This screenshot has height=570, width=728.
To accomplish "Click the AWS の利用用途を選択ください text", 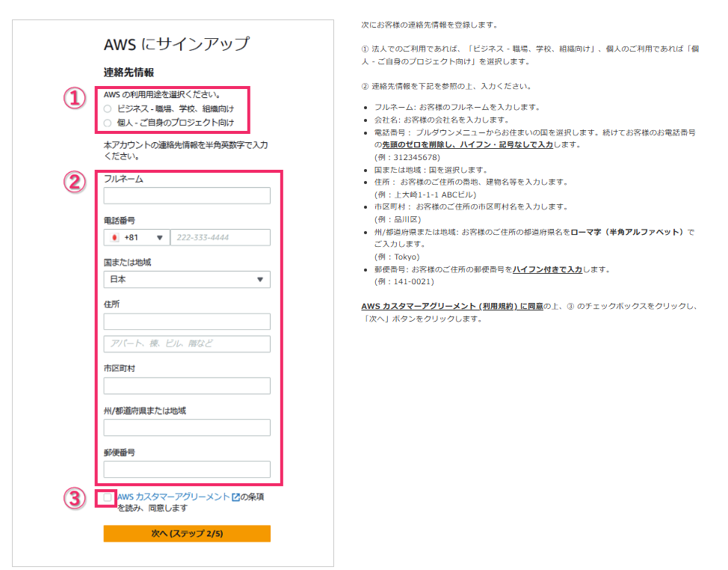I will coord(162,95).
